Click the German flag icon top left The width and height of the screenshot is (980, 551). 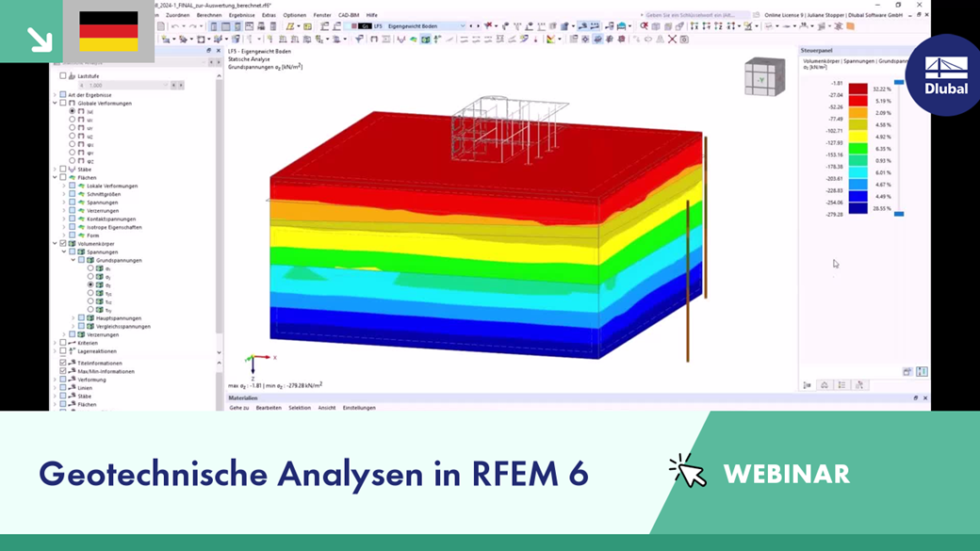pos(110,31)
